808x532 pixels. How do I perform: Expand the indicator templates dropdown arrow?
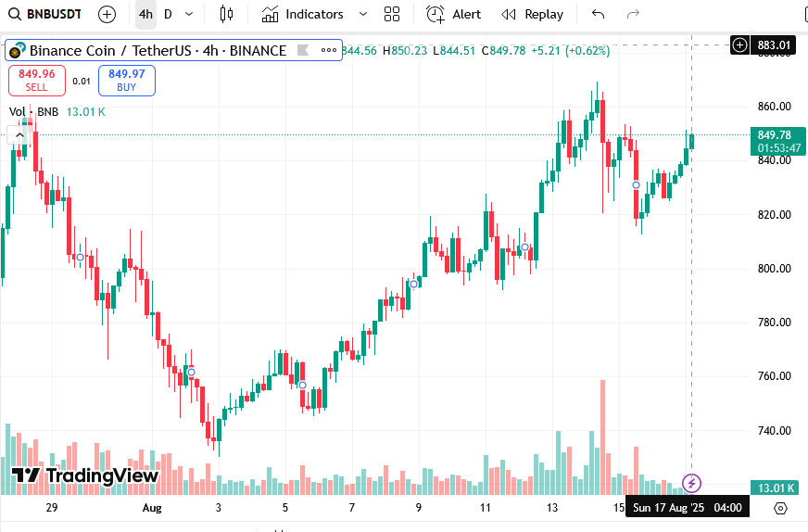(x=362, y=14)
